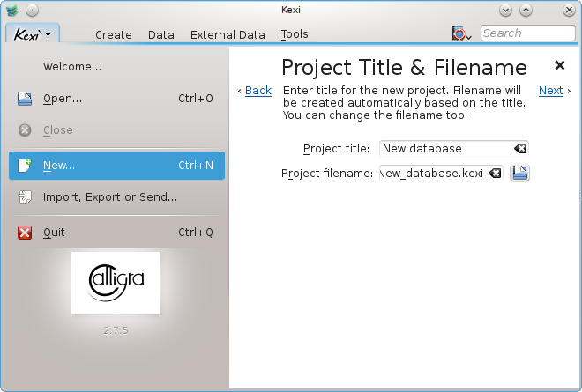Click the New document icon in the sidebar
This screenshot has height=392, width=582.
pyautogui.click(x=26, y=166)
